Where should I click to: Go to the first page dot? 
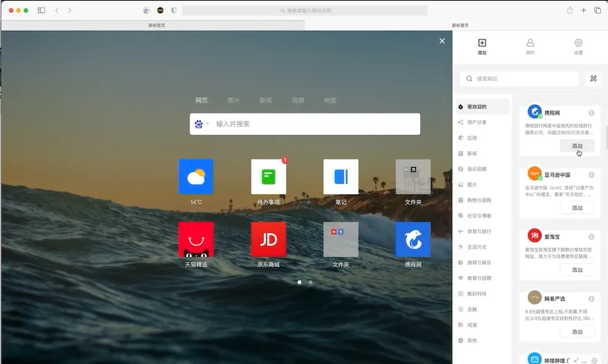coord(299,282)
